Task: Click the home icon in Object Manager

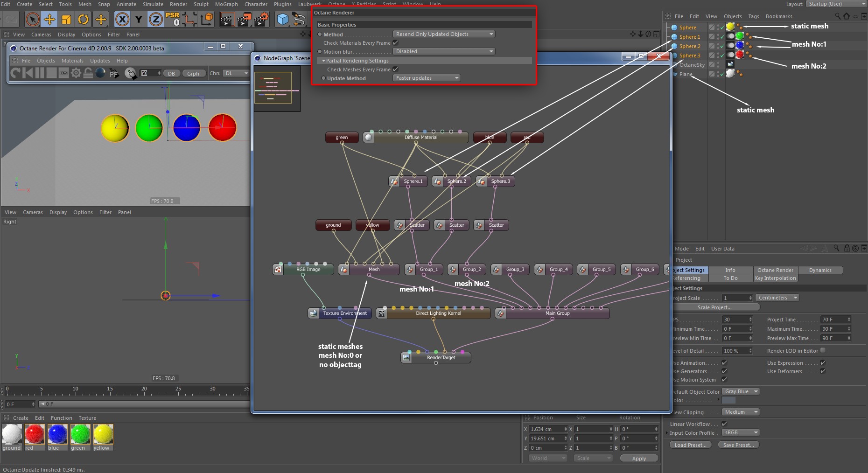Action: click(x=847, y=16)
